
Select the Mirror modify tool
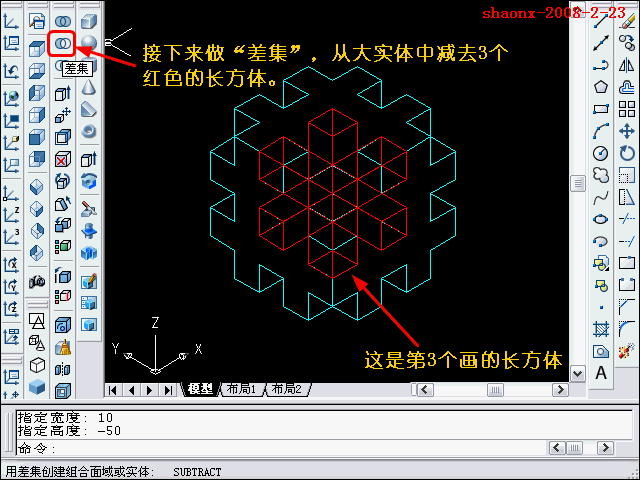pos(627,64)
